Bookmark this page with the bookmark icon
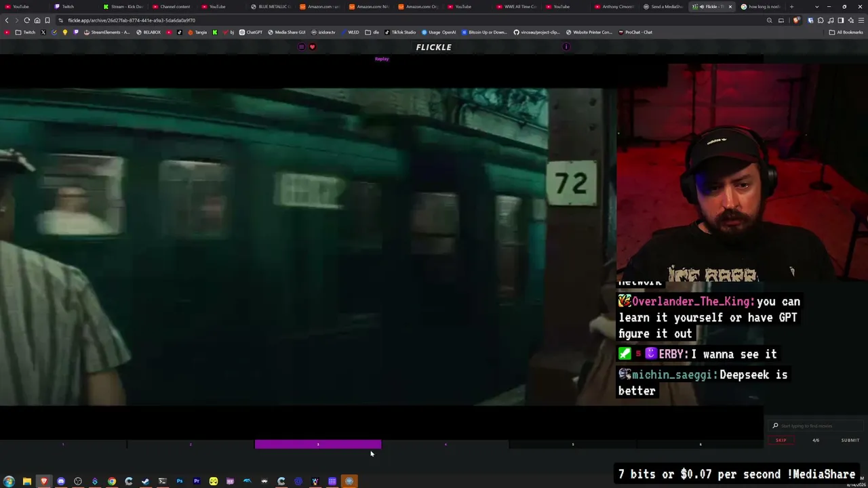 47,20
